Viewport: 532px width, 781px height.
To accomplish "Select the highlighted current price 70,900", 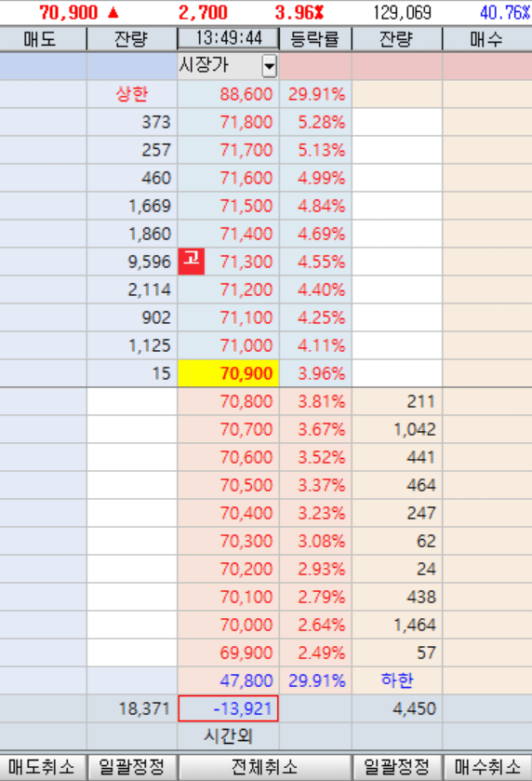I will 229,373.
